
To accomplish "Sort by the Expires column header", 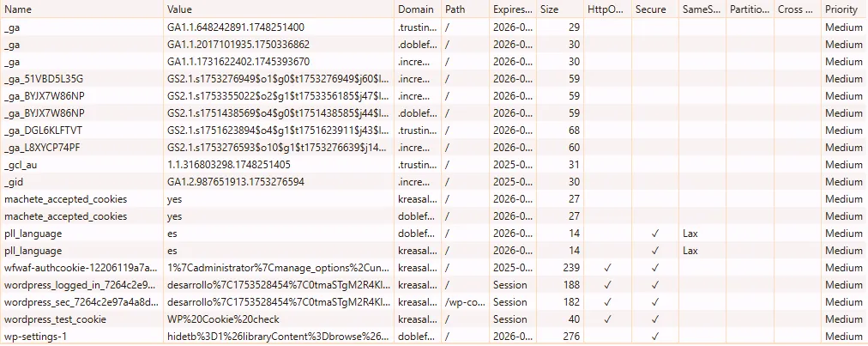I will 513,9.
